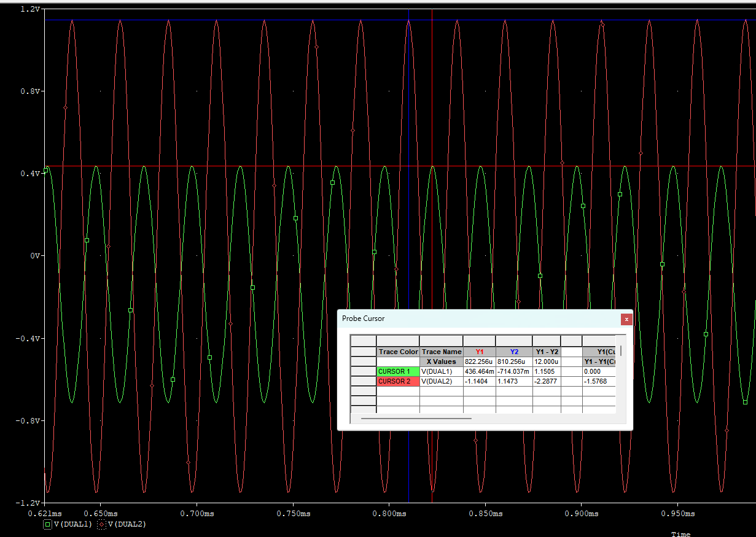Click the 822.256u X value cell
This screenshot has height=537, width=756.
click(479, 362)
